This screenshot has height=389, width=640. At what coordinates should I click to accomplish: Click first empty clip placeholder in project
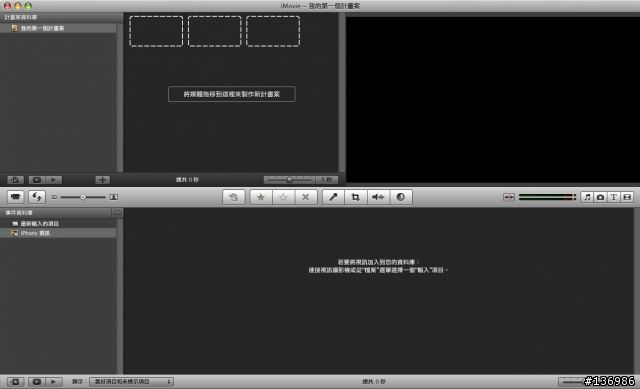pos(156,31)
